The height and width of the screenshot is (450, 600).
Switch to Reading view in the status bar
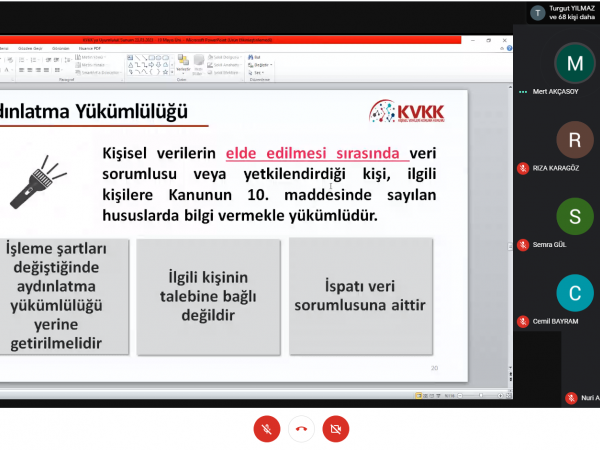coord(432,396)
